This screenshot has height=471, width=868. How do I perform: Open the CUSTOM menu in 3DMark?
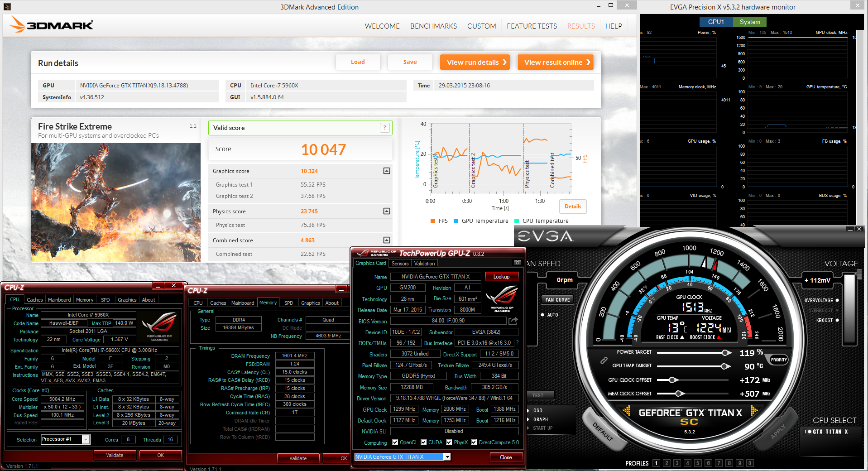tap(481, 26)
